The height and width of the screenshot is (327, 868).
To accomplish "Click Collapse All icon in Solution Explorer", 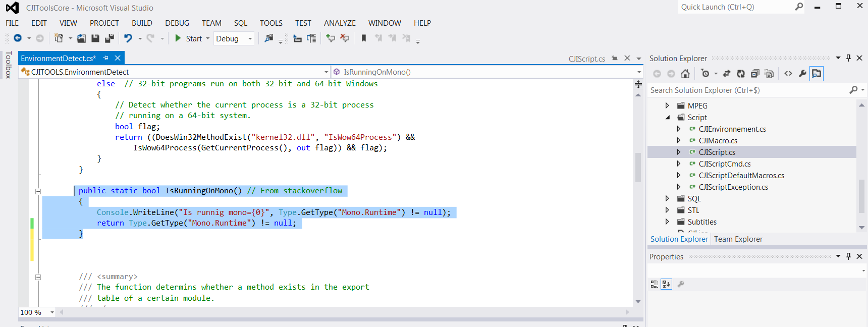I will coord(755,74).
